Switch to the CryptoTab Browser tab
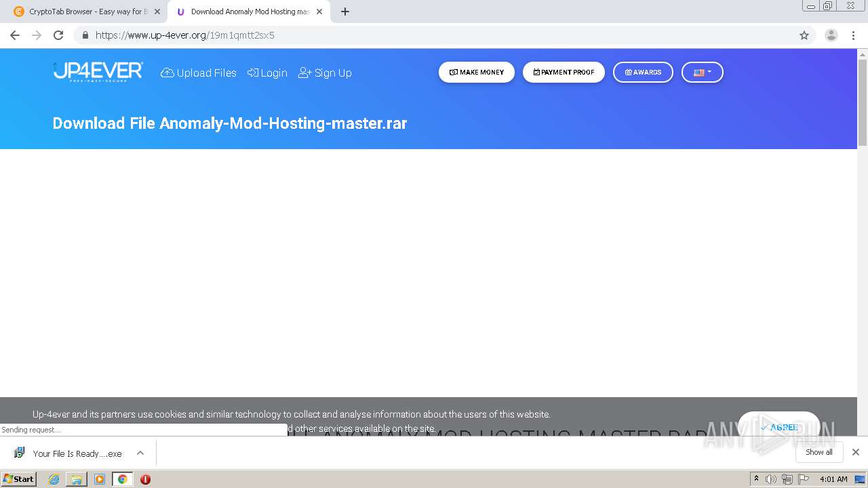Screen dimensions: 868x488 (x=87, y=12)
